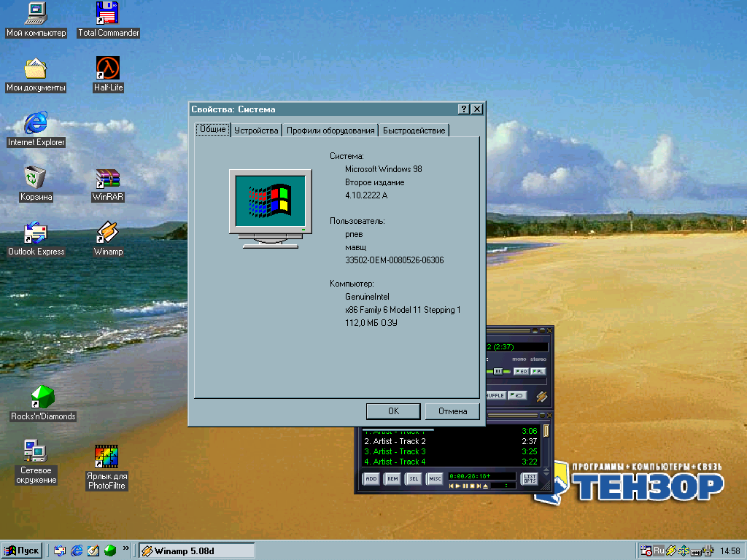Screen dimensions: 747x560
Task: Expand hidden quick launch items chevron
Action: [125, 548]
